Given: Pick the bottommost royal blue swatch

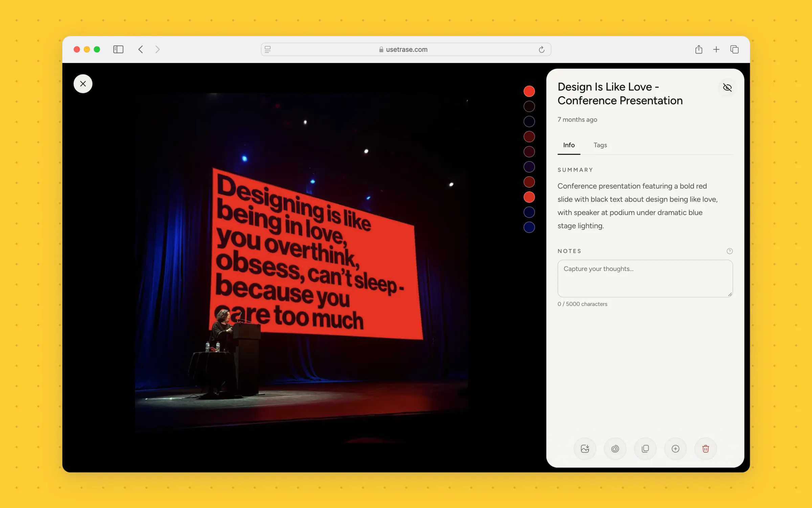Looking at the screenshot, I should pos(529,227).
